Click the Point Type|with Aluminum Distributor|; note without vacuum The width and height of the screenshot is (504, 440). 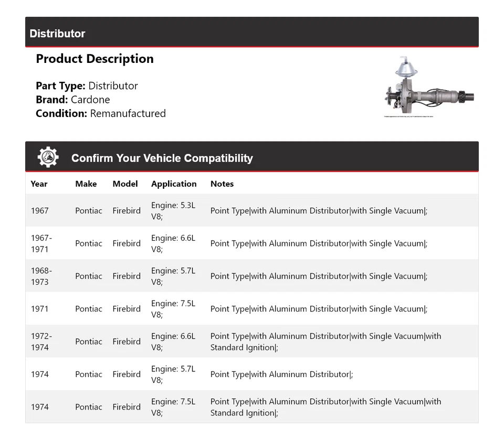[x=281, y=374]
